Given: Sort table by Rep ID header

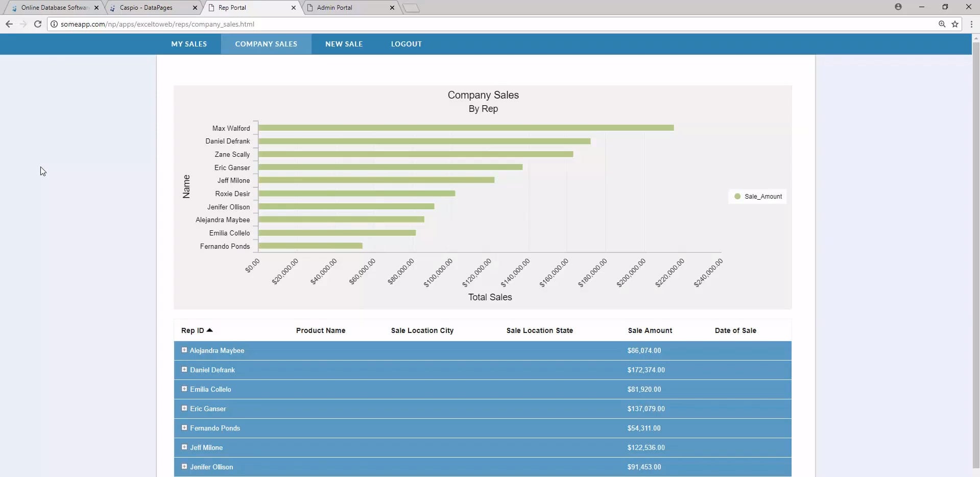Looking at the screenshot, I should pyautogui.click(x=193, y=330).
